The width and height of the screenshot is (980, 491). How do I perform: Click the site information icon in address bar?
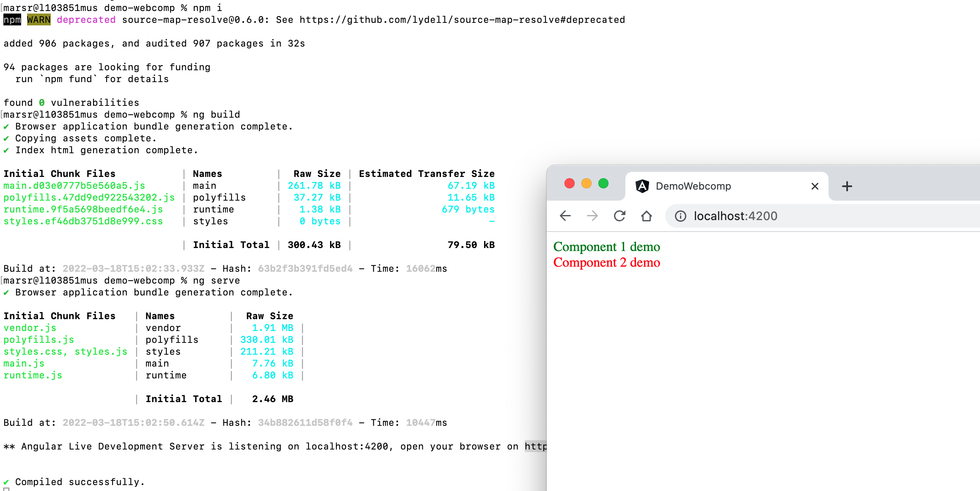click(680, 216)
